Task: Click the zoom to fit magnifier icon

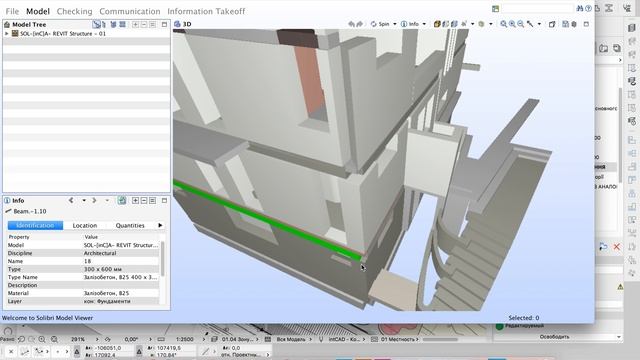Action: [x=504, y=24]
